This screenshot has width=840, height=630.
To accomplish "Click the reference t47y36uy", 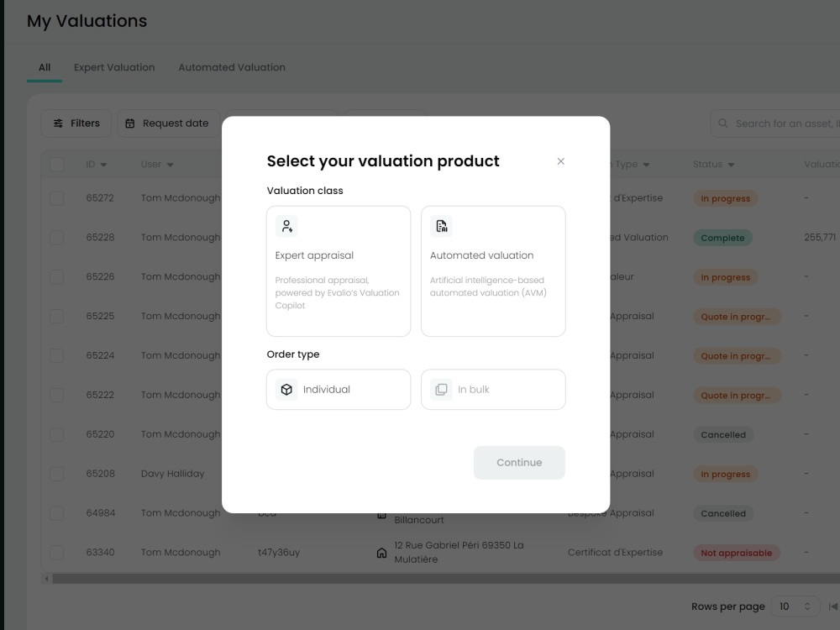I will pos(279,553).
